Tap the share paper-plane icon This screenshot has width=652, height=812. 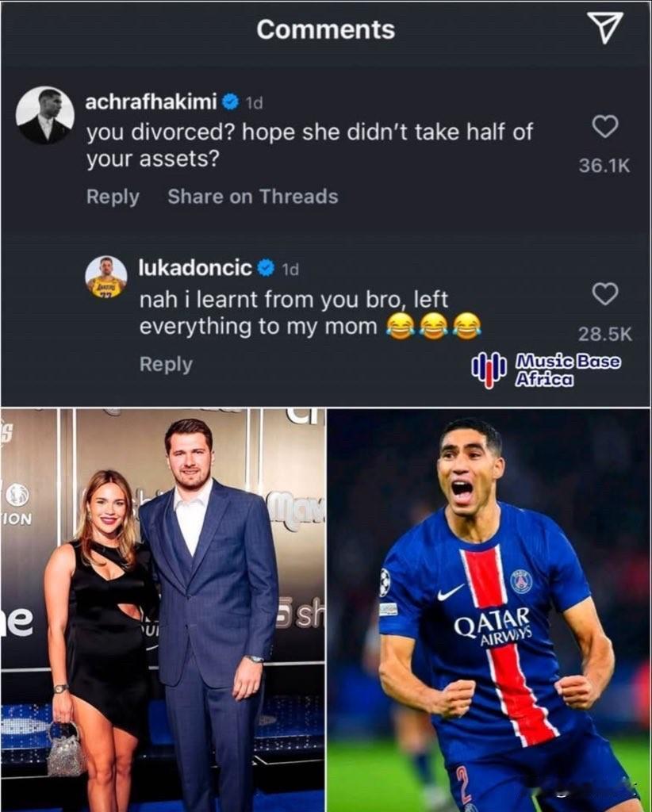(604, 28)
